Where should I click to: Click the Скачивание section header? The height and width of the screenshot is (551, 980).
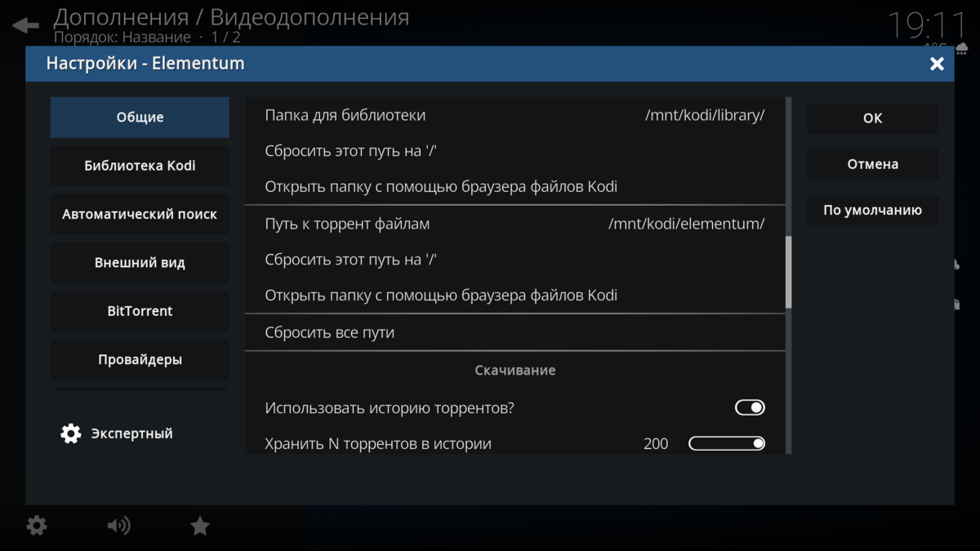[x=515, y=371]
